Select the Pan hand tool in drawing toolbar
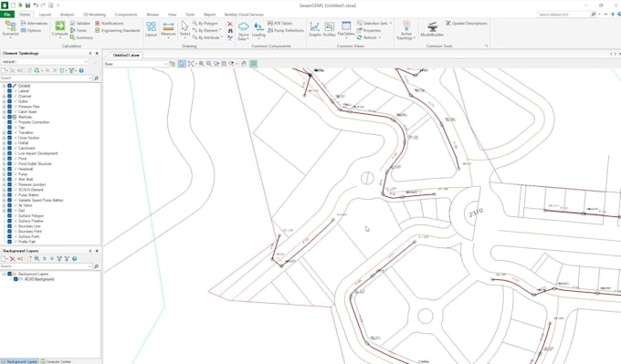 244,64
